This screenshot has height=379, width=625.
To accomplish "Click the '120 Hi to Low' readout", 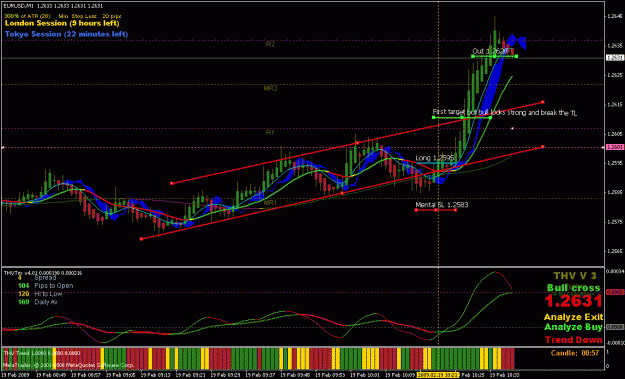I will [x=40, y=294].
